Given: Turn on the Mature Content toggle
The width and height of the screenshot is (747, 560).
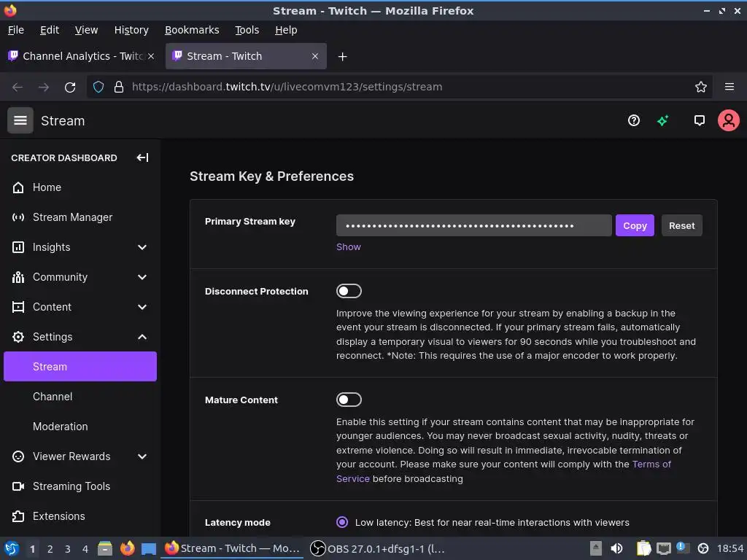Looking at the screenshot, I should pyautogui.click(x=349, y=400).
